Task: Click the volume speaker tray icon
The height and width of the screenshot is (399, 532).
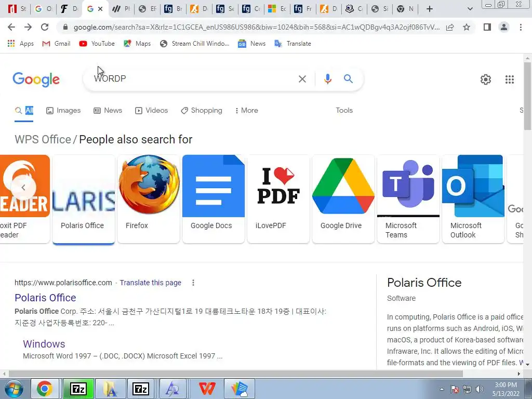Action: click(479, 389)
